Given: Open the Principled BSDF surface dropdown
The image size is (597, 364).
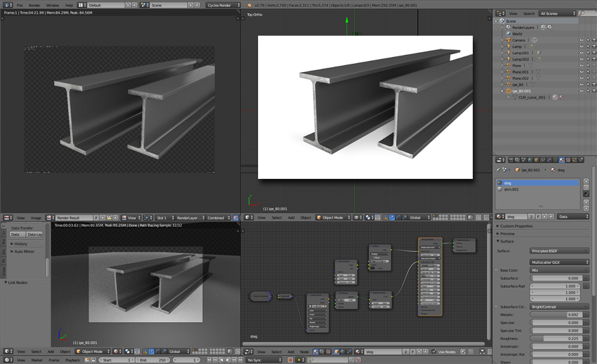Looking at the screenshot, I should pyautogui.click(x=559, y=251).
